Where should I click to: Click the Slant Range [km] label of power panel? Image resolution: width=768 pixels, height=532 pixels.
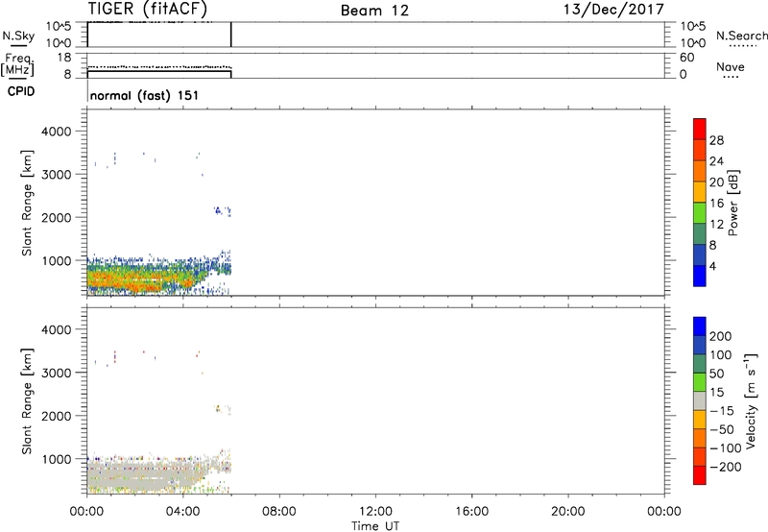[x=27, y=204]
